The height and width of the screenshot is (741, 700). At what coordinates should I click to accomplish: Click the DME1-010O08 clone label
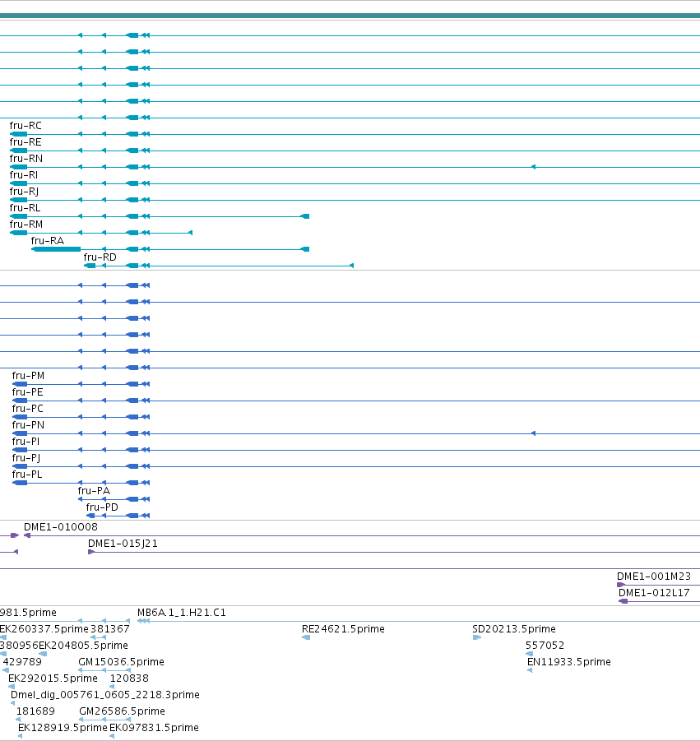tap(61, 527)
